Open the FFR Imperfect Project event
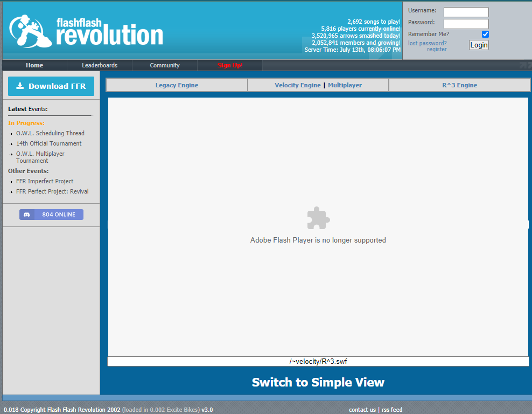 pos(45,181)
